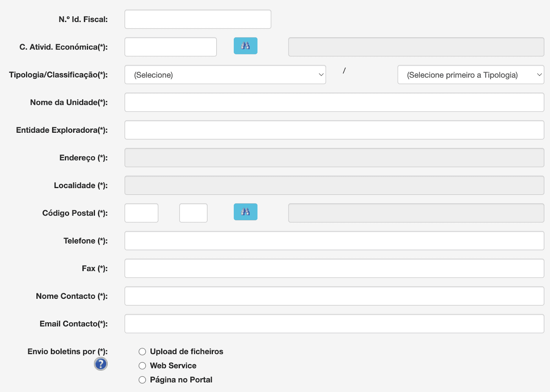
Task: Click the Envio boletins por label
Action: click(x=67, y=351)
